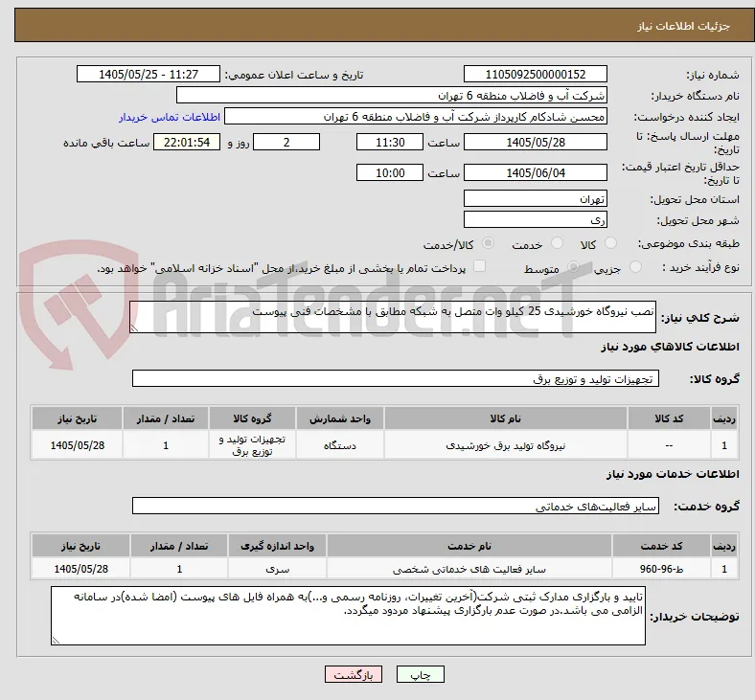Open the اطلاعات تماس خریدار link
This screenshot has width=755, height=700.
170,117
